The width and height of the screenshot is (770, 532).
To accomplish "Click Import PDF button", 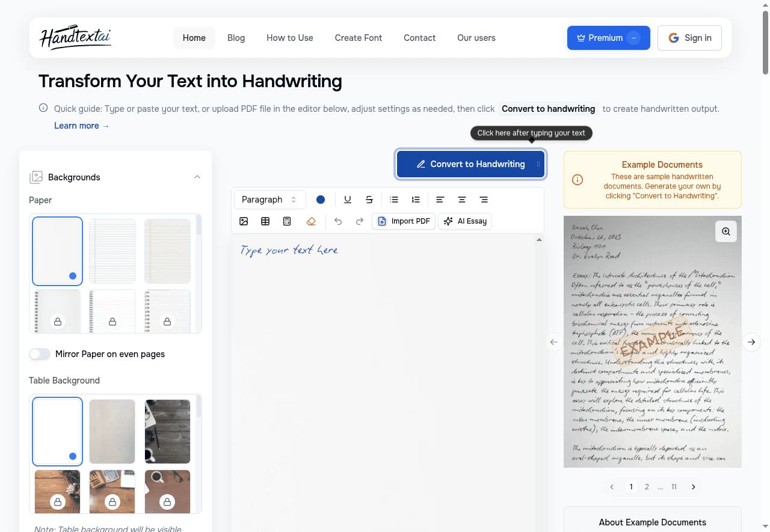I will [x=404, y=221].
